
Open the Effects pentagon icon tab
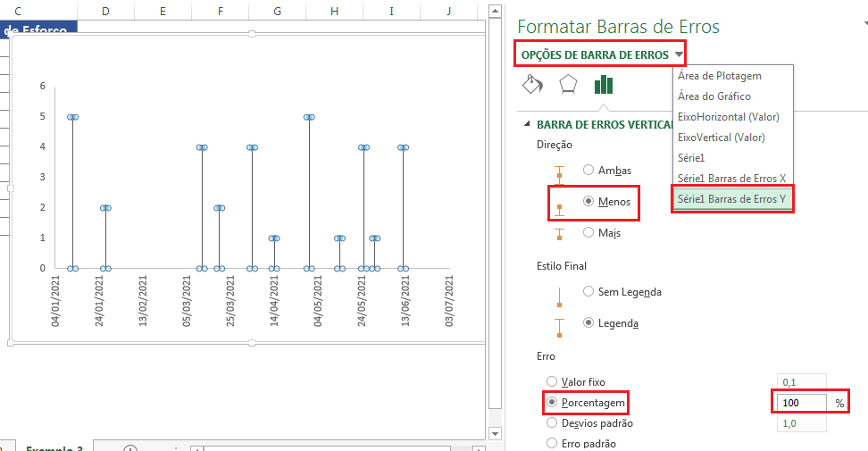click(568, 85)
